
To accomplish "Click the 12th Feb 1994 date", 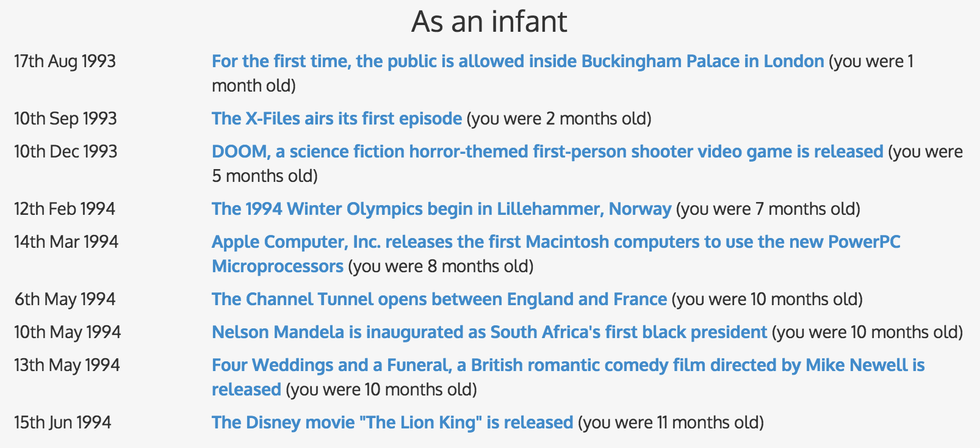I will (x=65, y=209).
